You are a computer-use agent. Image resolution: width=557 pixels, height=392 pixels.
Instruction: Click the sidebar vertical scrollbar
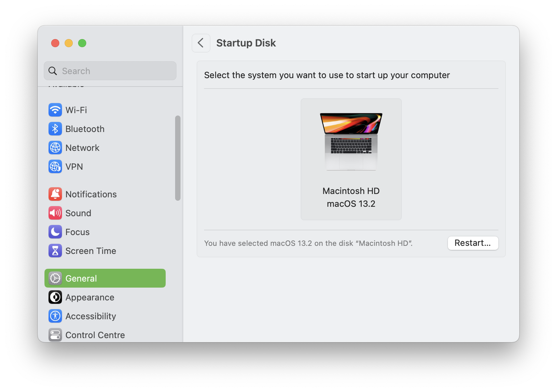(178, 158)
